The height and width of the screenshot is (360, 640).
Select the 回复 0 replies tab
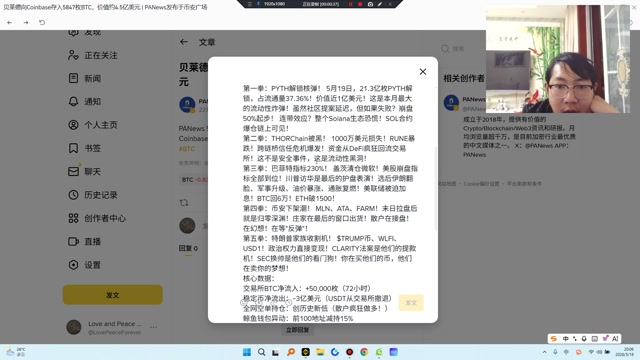click(188, 248)
